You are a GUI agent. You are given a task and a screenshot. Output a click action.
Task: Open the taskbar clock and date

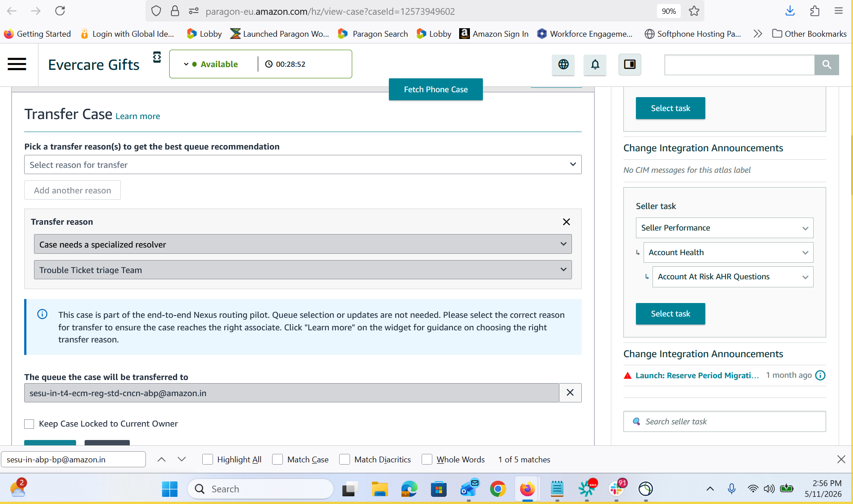click(823, 489)
